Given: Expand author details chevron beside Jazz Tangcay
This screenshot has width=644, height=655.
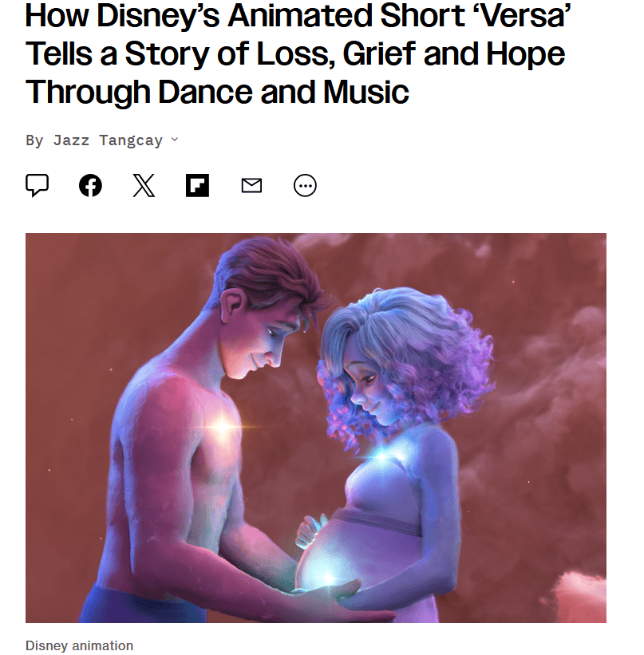Looking at the screenshot, I should [x=175, y=140].
